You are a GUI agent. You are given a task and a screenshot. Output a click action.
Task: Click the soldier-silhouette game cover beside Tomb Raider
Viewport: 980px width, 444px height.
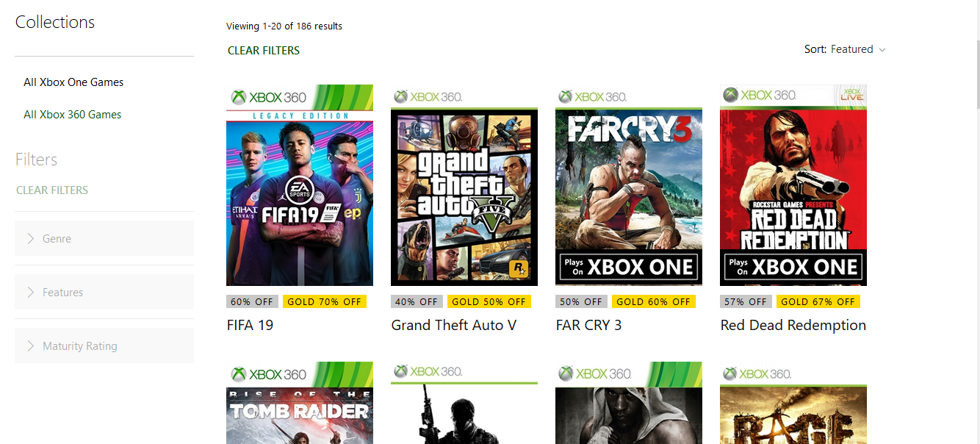[x=464, y=403]
